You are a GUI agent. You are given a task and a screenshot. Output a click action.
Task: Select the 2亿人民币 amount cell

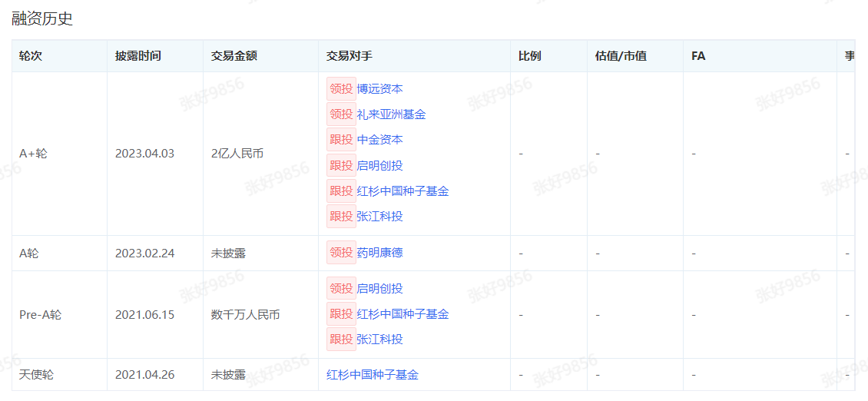237,154
